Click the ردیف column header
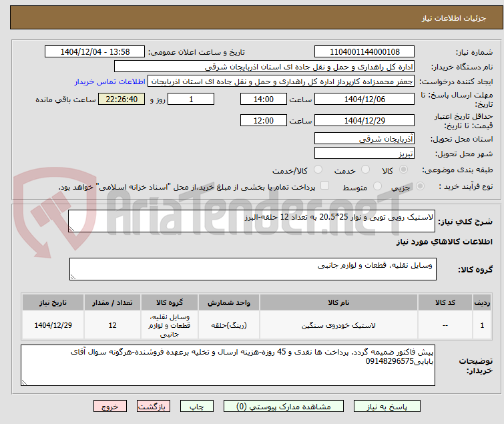Image resolution: width=504 pixels, height=424 pixels. pyautogui.click(x=482, y=302)
